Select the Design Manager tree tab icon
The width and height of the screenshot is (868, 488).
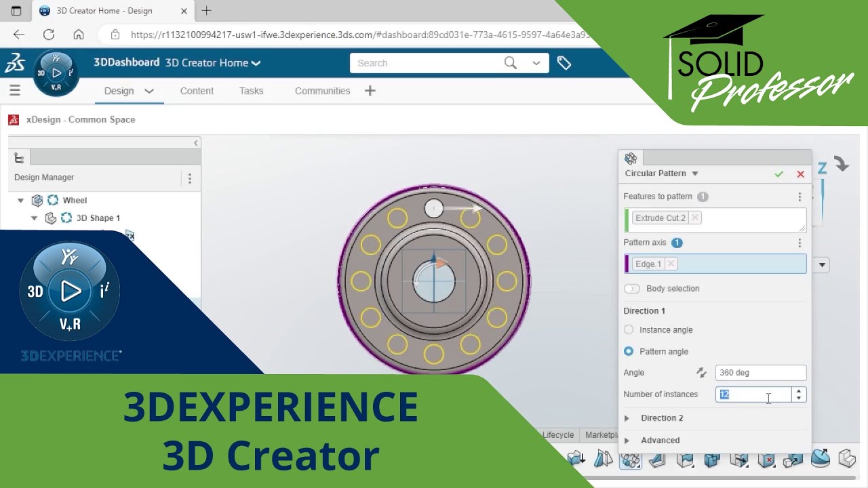(x=19, y=158)
